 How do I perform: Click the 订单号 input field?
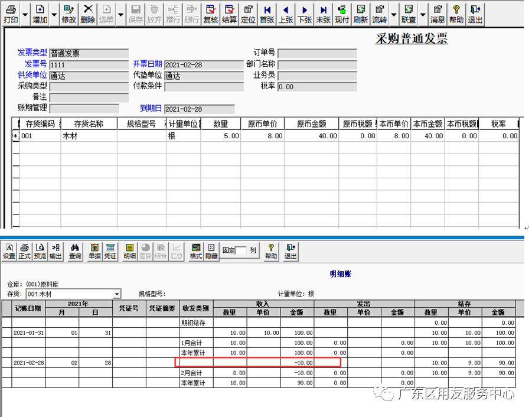(x=317, y=54)
